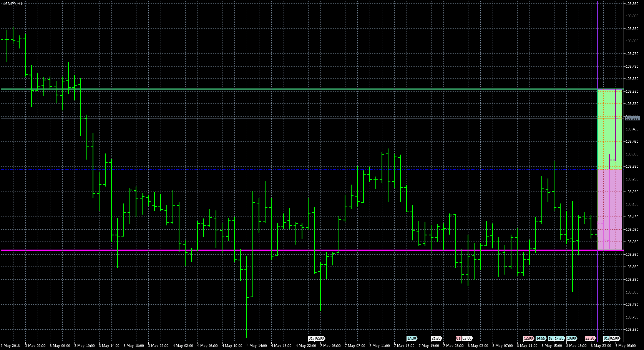The height and width of the screenshot is (350, 644).
Task: Click the 14:55 event marker
Action: pyautogui.click(x=541, y=338)
